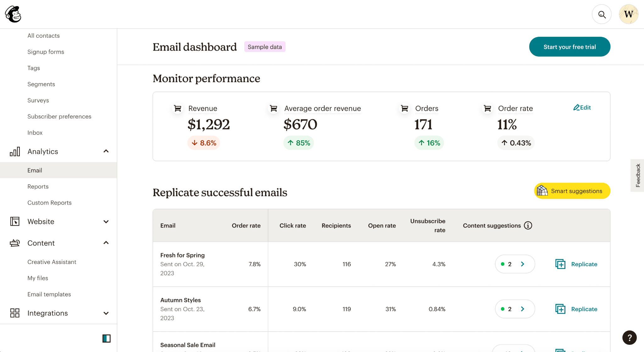Open Custom Reports
The image size is (644, 352).
tap(49, 203)
